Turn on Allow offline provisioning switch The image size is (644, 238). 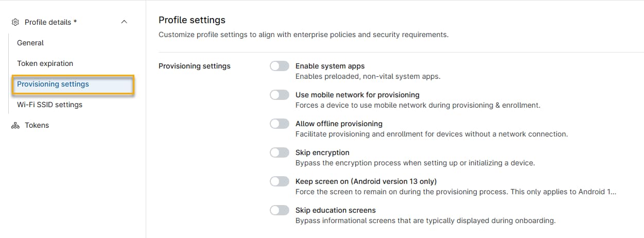[280, 124]
